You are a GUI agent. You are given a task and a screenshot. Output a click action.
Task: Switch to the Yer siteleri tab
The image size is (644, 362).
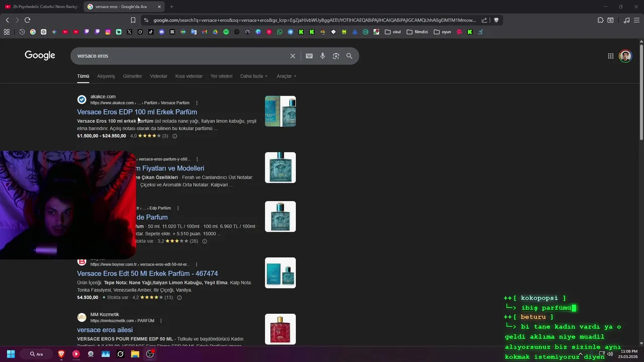coord(221,76)
